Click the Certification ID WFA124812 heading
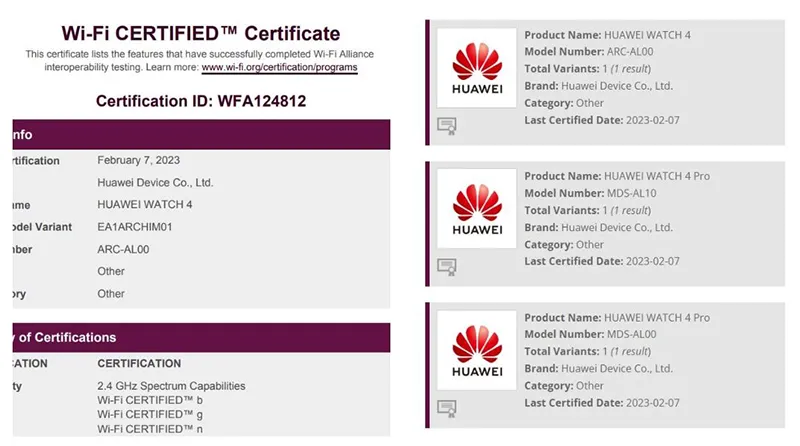Screen dimensions: 800x446 point(200,101)
